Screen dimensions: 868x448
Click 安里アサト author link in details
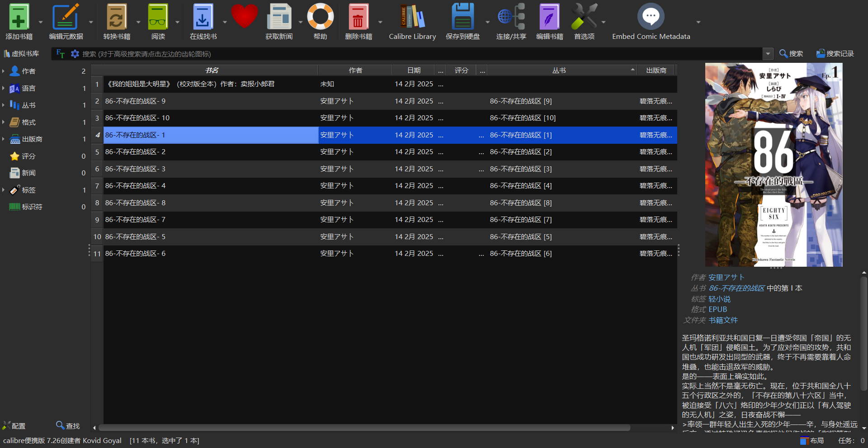pos(726,277)
